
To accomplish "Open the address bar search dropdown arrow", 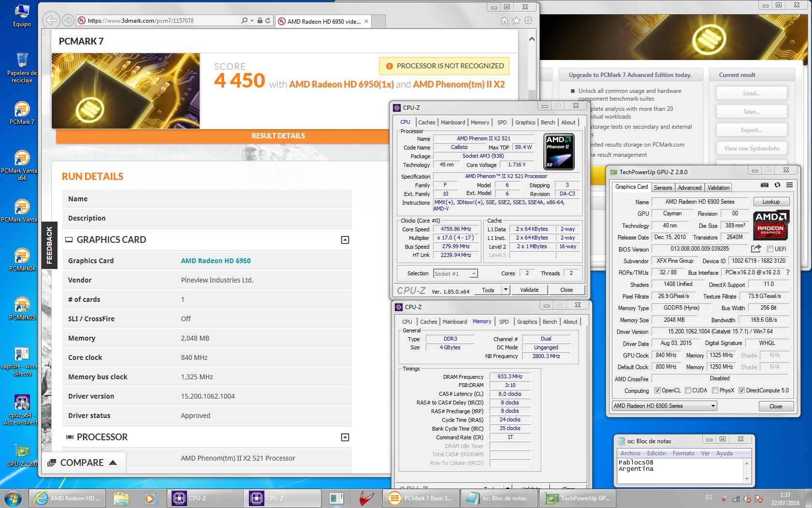I will pos(252,21).
